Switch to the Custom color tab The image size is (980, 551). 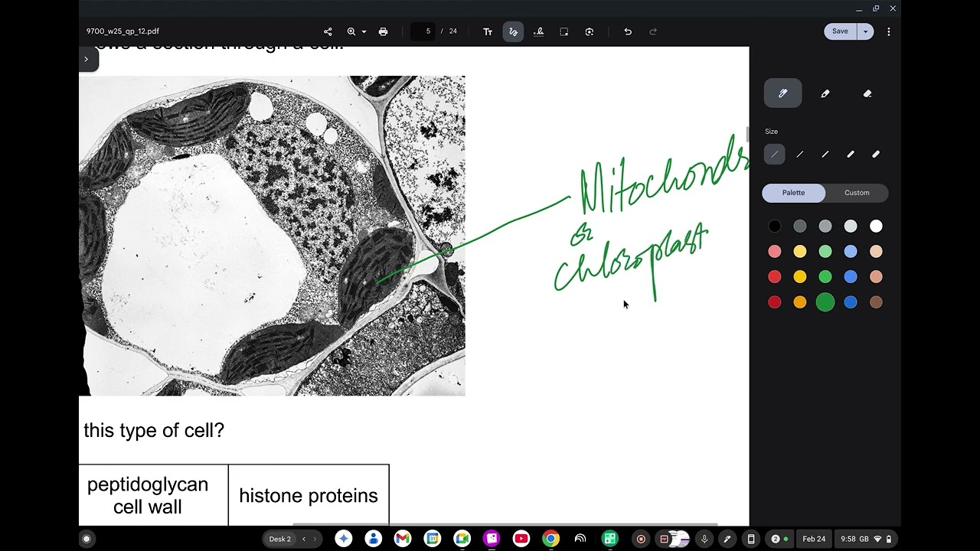click(857, 193)
